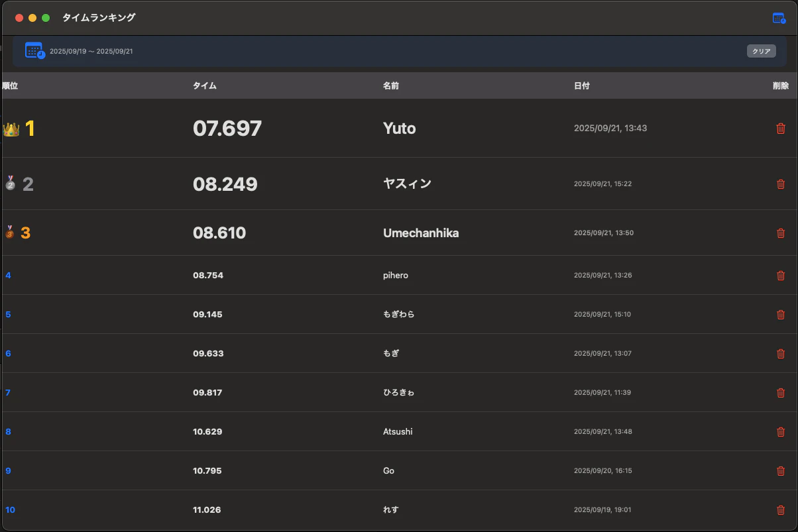
Task: Click the name ひろきゃ
Action: 399,393
